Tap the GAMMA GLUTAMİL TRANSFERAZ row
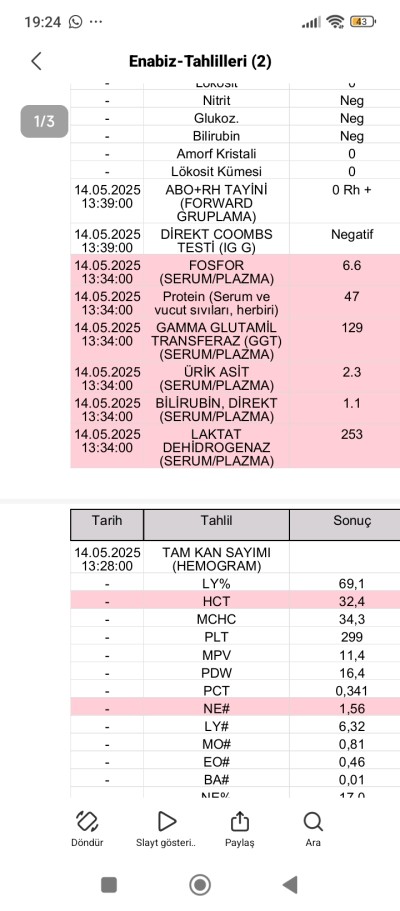This screenshot has width=400, height=911. point(235,341)
